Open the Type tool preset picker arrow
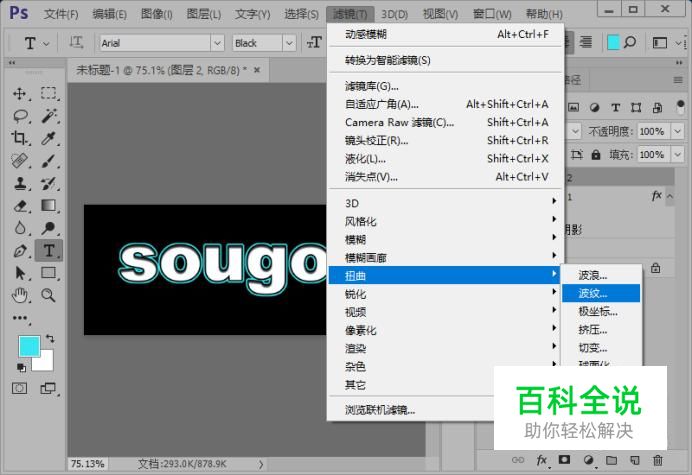Screen dimensions: 692x475 [x=46, y=43]
